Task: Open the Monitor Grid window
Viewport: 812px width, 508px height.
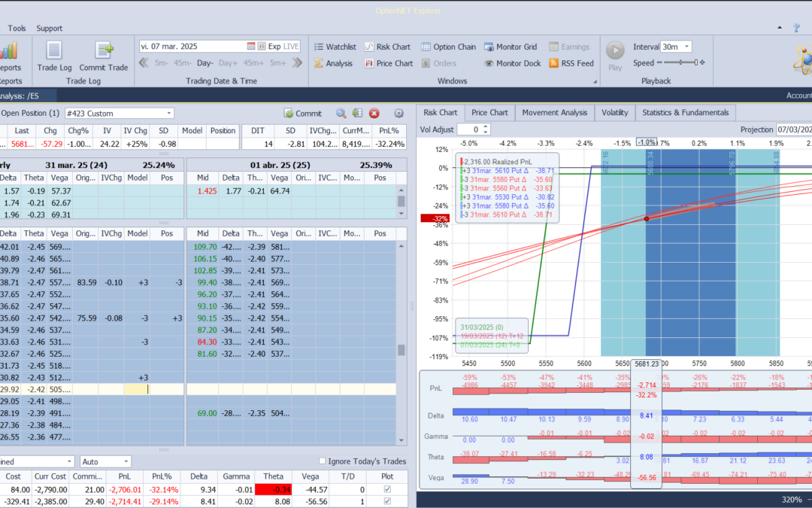Action: pyautogui.click(x=511, y=47)
